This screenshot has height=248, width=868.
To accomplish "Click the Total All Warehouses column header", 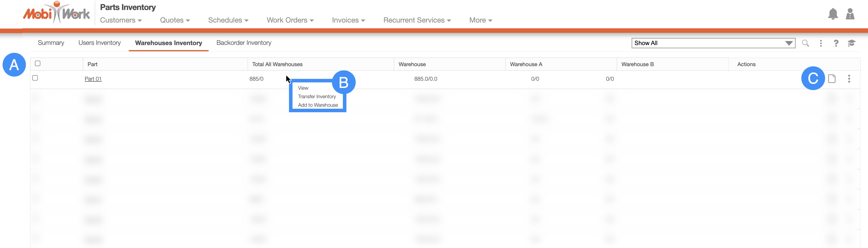I will tap(277, 64).
